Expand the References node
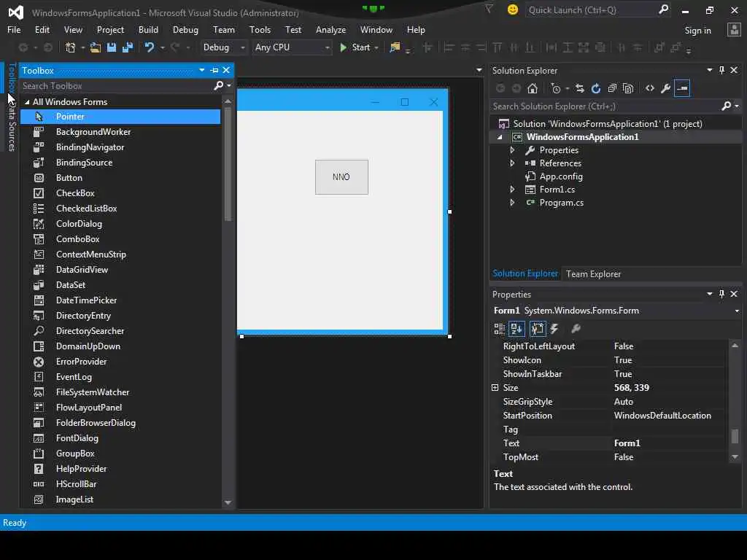This screenshot has width=747, height=560. coord(513,163)
